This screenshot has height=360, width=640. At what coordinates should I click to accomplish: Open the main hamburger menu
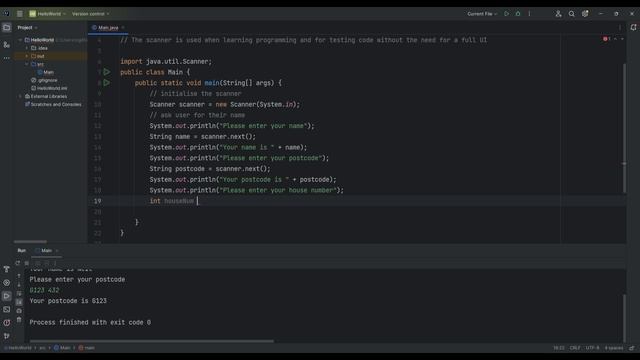coord(20,13)
